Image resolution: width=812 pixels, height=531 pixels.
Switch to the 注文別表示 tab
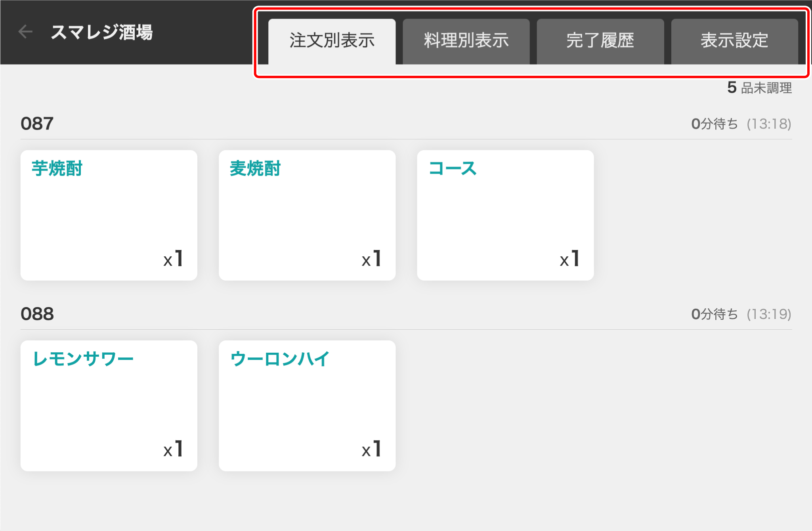click(x=332, y=41)
